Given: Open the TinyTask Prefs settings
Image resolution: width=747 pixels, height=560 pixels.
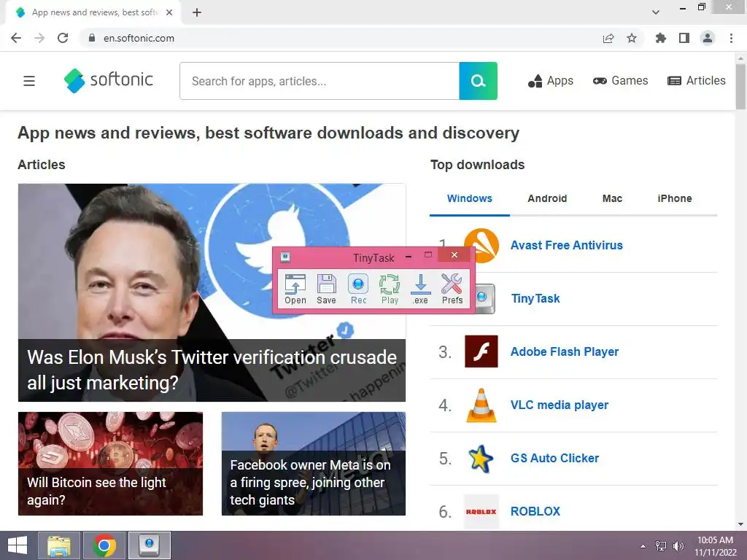Looking at the screenshot, I should [452, 289].
